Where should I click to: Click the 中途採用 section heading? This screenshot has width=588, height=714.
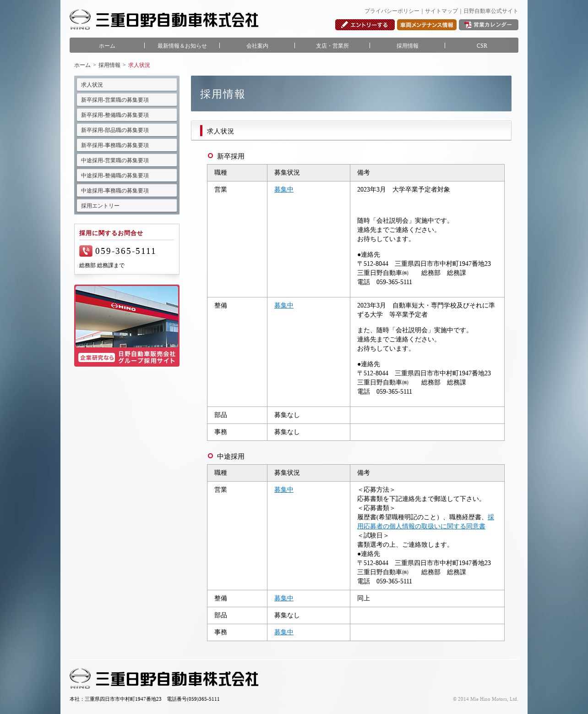(x=231, y=456)
